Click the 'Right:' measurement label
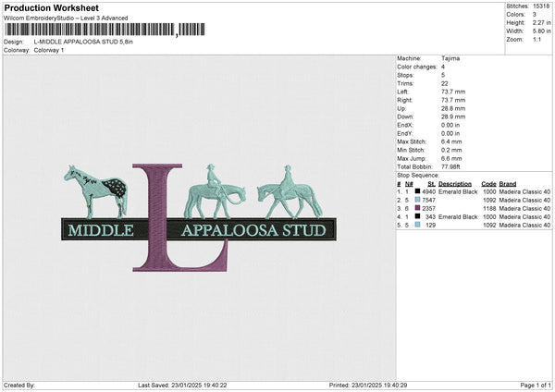Viewport: 555px width, 392px height. (404, 100)
